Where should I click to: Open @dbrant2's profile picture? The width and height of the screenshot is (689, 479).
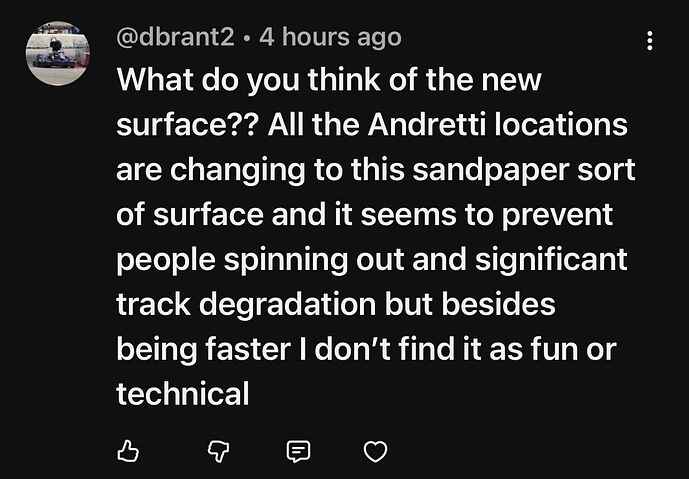[58, 53]
